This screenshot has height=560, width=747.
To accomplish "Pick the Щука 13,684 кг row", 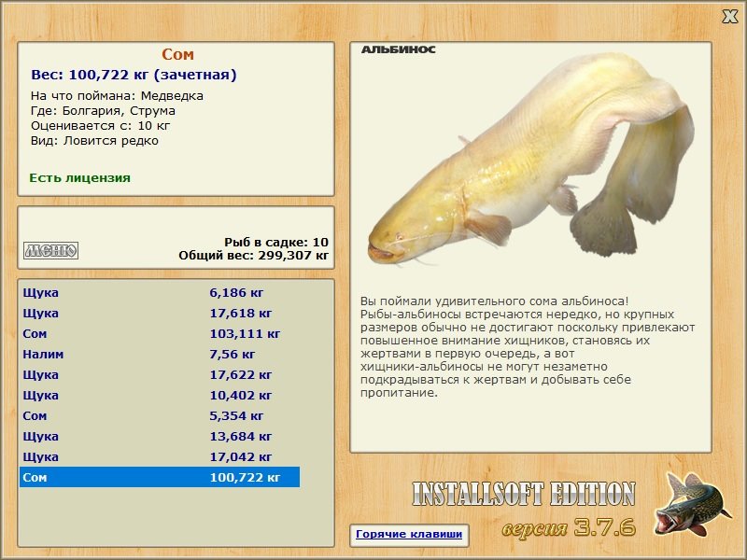I will (x=160, y=436).
